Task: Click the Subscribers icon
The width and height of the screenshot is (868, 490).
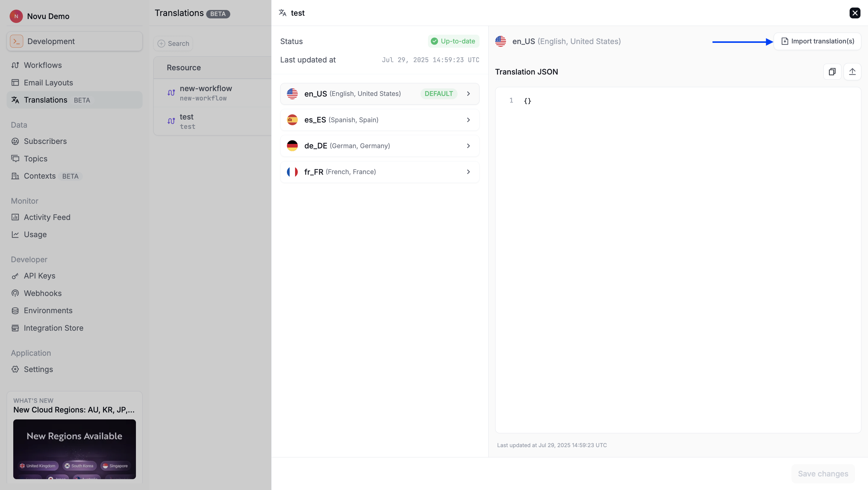Action: [x=15, y=141]
